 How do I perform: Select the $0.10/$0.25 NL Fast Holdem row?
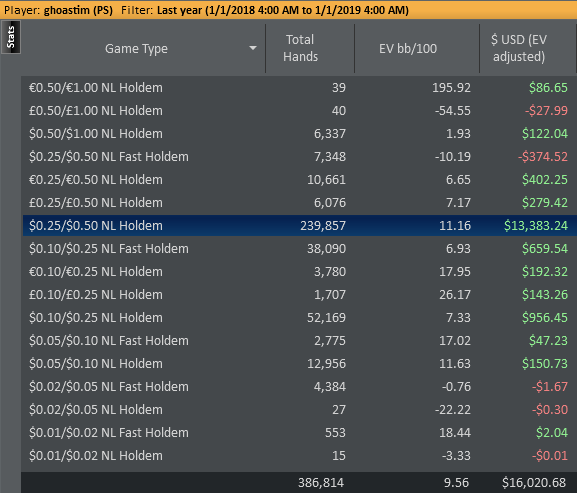299,248
